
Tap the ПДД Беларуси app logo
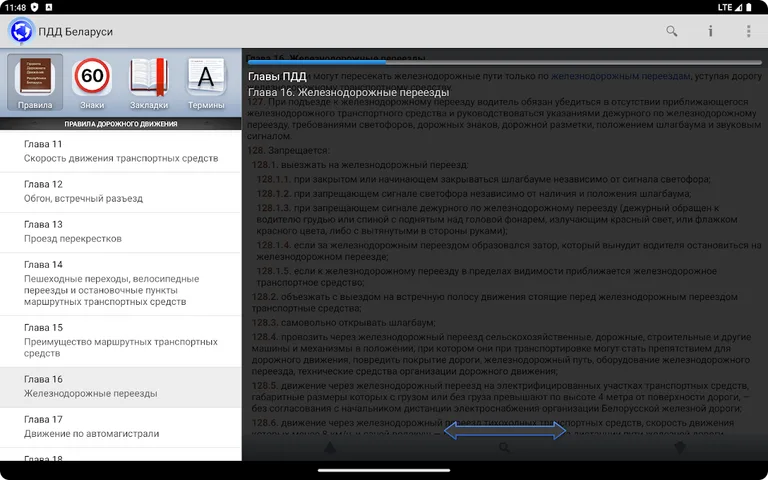pos(21,31)
